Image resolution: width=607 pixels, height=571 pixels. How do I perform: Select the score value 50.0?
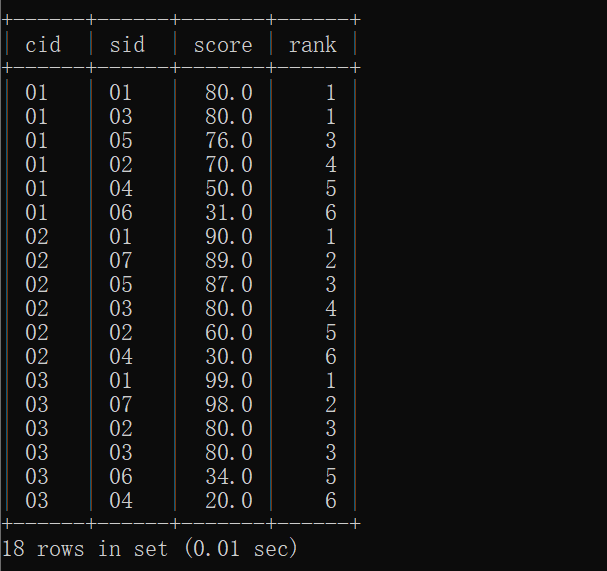click(229, 189)
